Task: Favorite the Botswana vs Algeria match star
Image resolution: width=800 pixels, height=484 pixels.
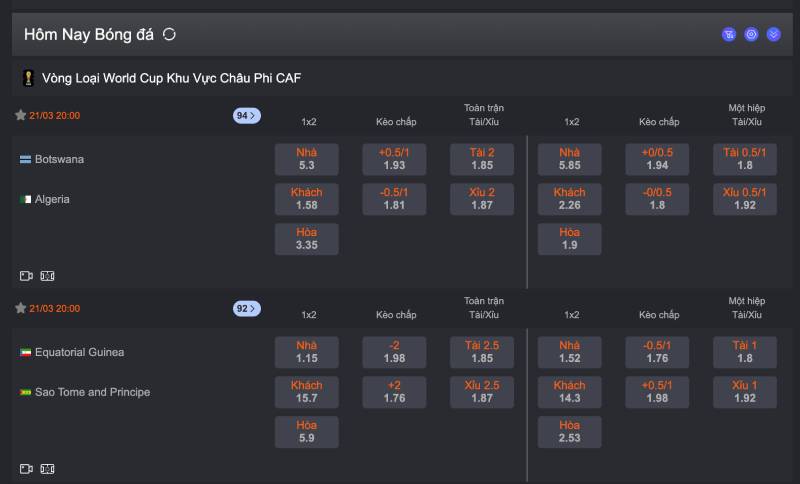Action: click(x=20, y=115)
